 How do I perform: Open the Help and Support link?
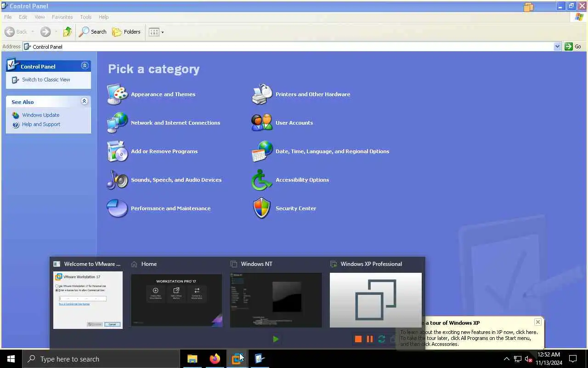click(x=41, y=124)
